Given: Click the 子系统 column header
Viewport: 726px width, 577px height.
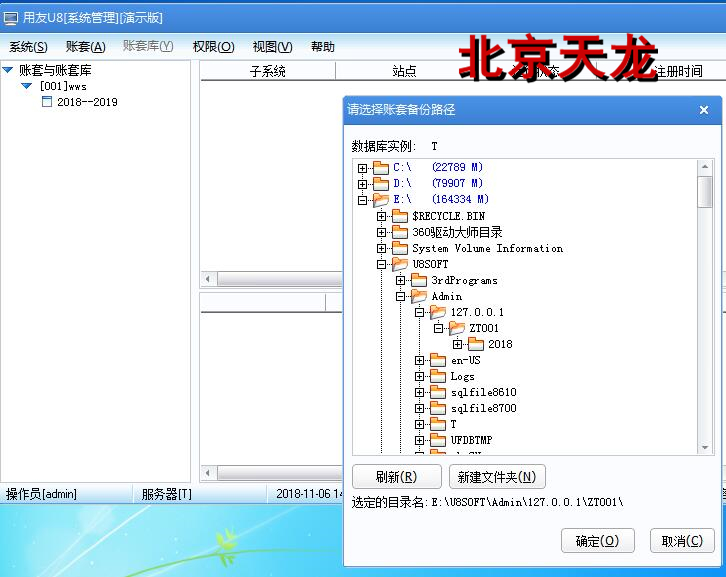Looking at the screenshot, I should pos(268,71).
